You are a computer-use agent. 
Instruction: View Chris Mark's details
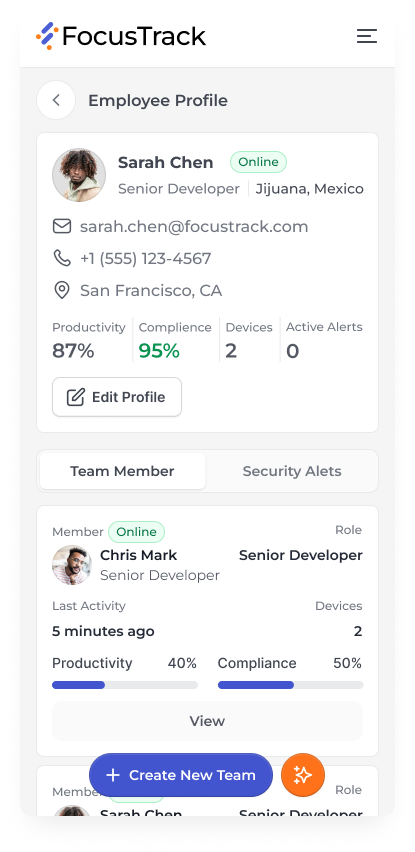207,721
